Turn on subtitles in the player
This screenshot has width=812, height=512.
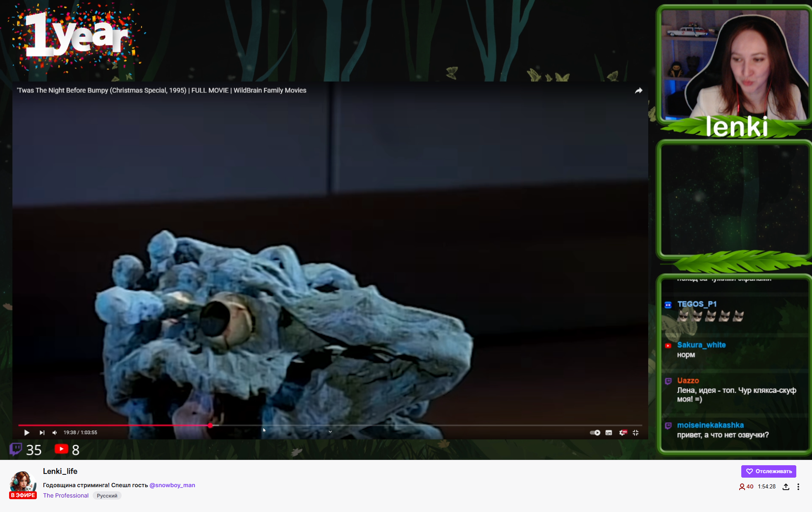[608, 433]
